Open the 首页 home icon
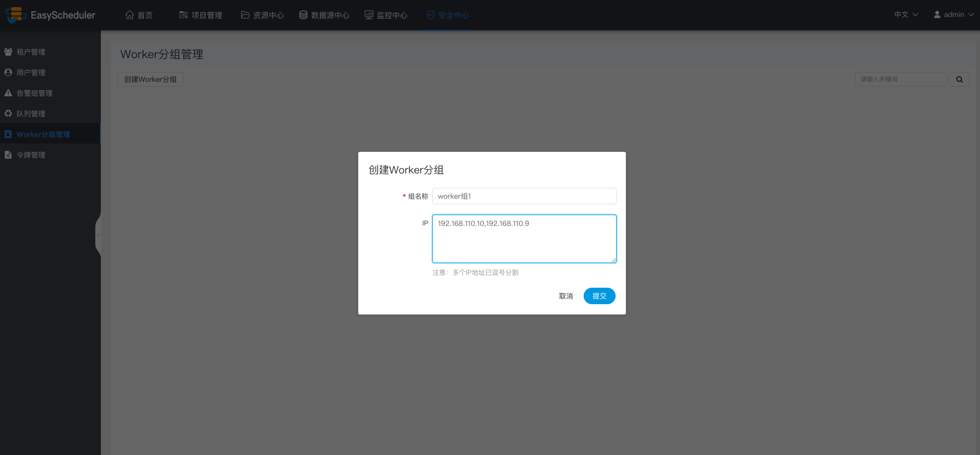 coord(130,15)
